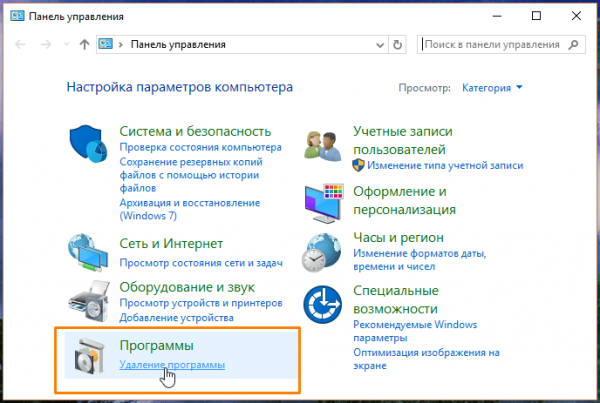Click the Back navigation arrow

pos(20,45)
